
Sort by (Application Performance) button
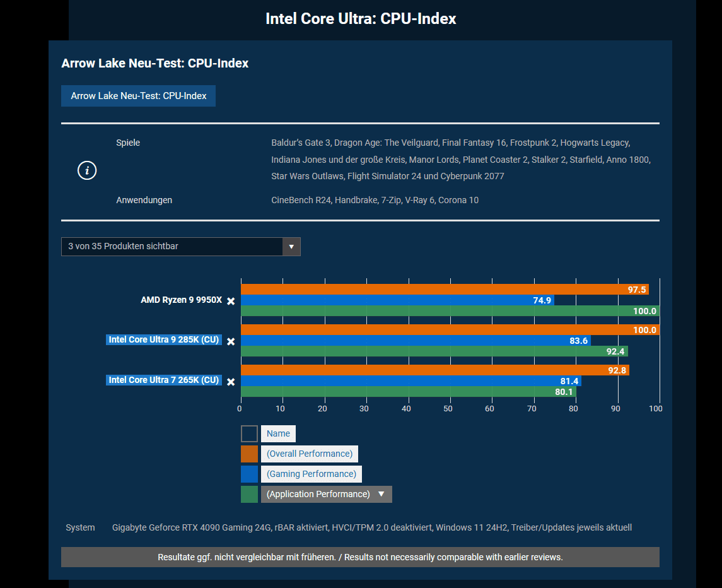327,494
